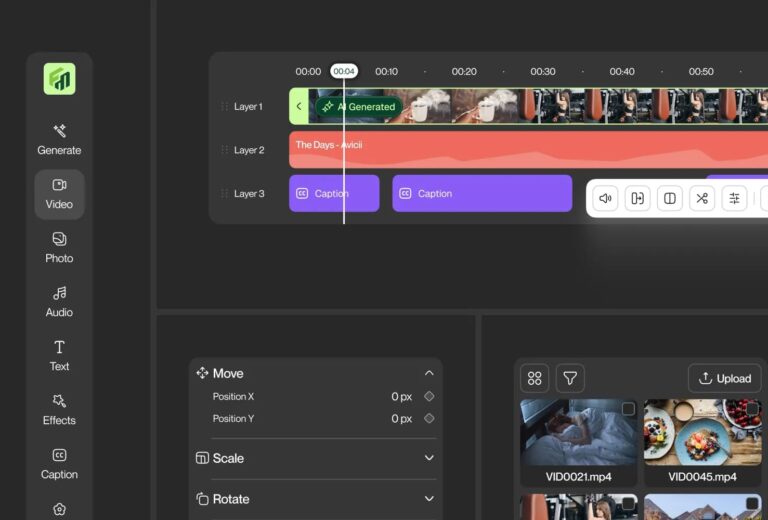Click the VID0021.mp4 file name

[x=578, y=477]
